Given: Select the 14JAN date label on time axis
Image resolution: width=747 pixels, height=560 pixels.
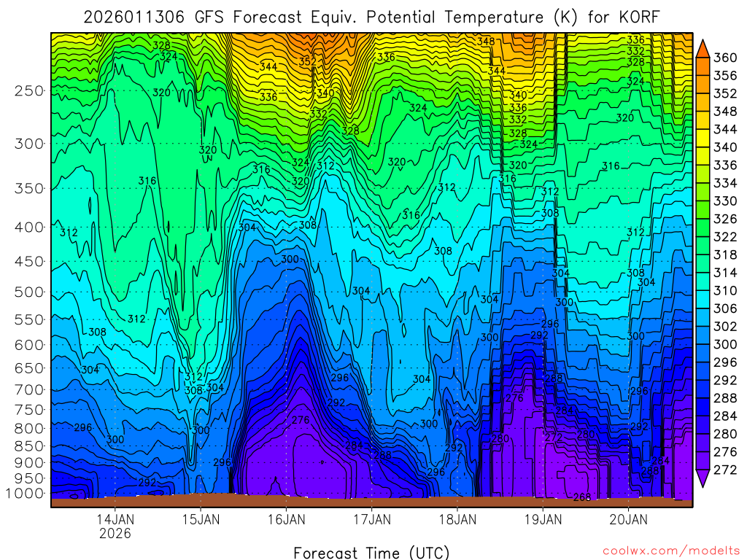Looking at the screenshot, I should (x=115, y=518).
